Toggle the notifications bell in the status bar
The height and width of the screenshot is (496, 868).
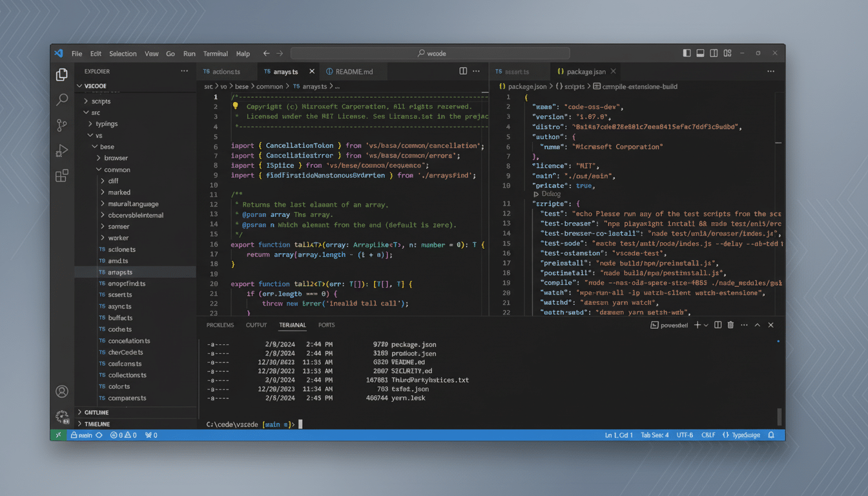(x=770, y=435)
